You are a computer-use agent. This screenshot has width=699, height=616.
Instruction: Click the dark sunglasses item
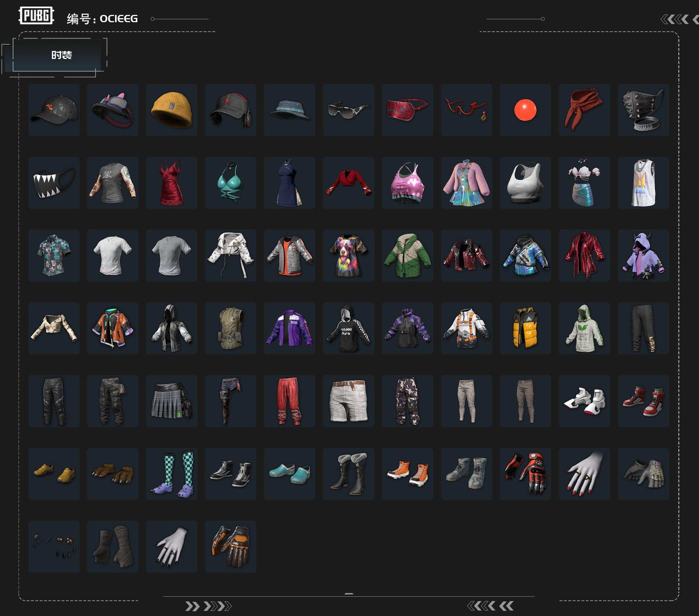click(x=348, y=110)
